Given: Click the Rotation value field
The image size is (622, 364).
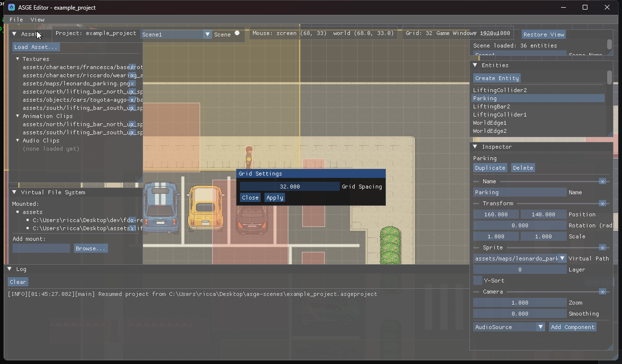Looking at the screenshot, I should (x=520, y=225).
